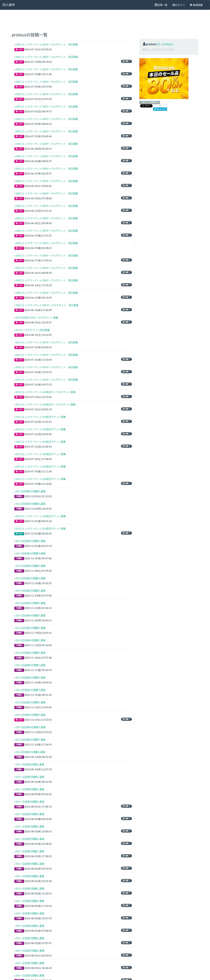Screen dimensions: 210x980
Task: Open c104 サークルチケット両日募集 post
Action: pos(32,330)
